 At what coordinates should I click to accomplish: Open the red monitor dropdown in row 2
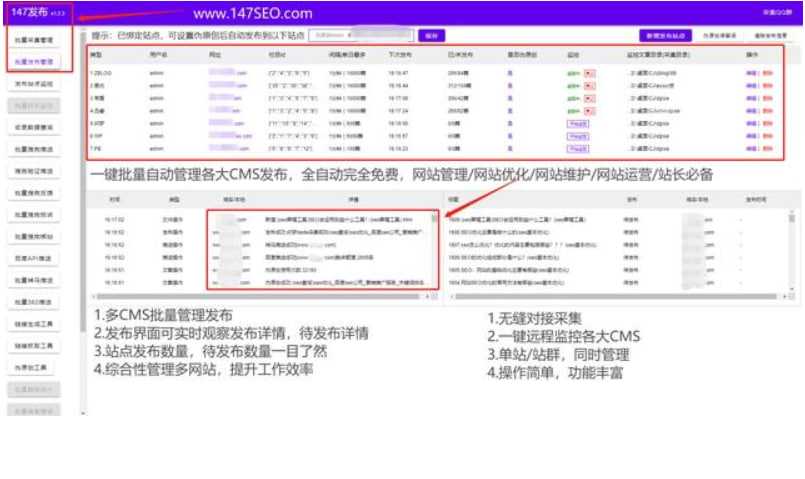click(589, 86)
